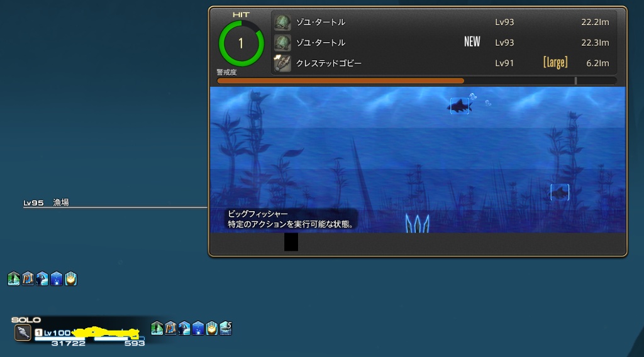Target the small fish silhouette near the seabed

(560, 192)
